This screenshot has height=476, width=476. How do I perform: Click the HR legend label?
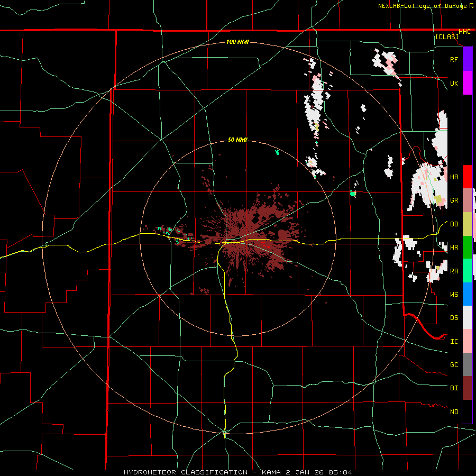coord(454,248)
